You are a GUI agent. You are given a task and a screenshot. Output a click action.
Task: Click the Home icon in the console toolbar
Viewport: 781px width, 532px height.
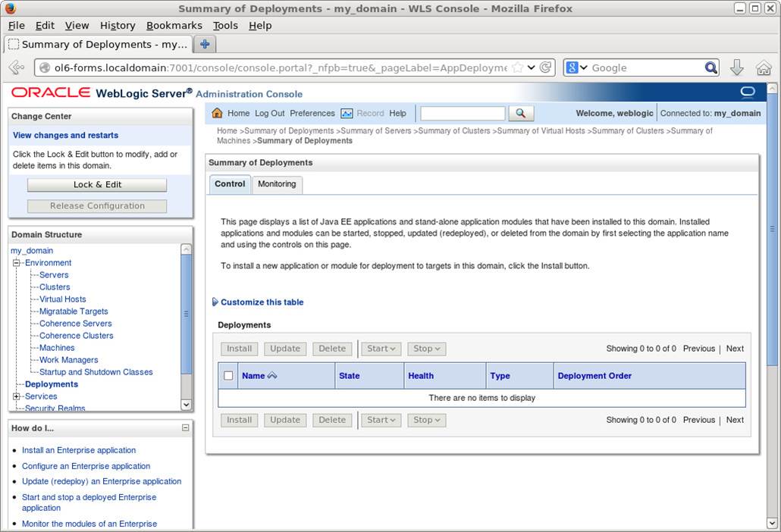pyautogui.click(x=217, y=113)
